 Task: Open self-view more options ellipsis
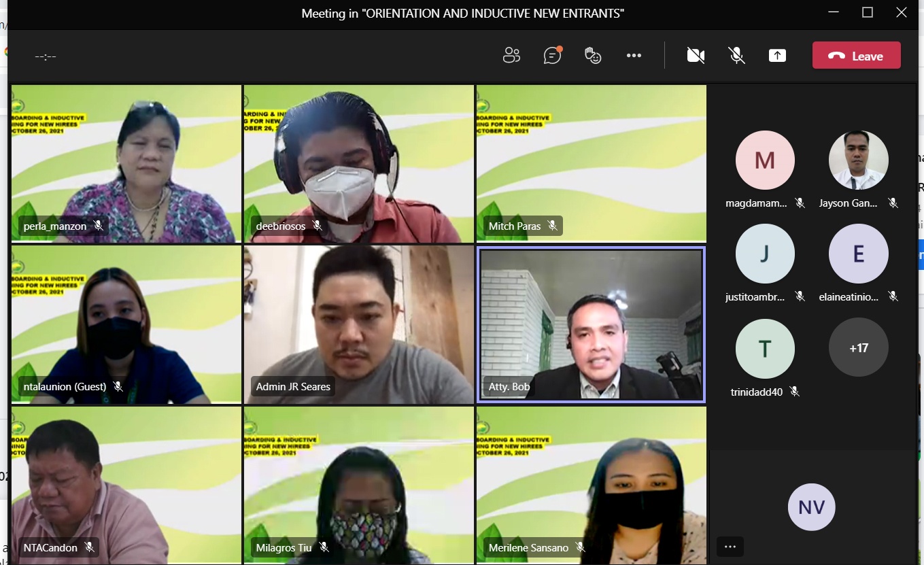(x=730, y=546)
